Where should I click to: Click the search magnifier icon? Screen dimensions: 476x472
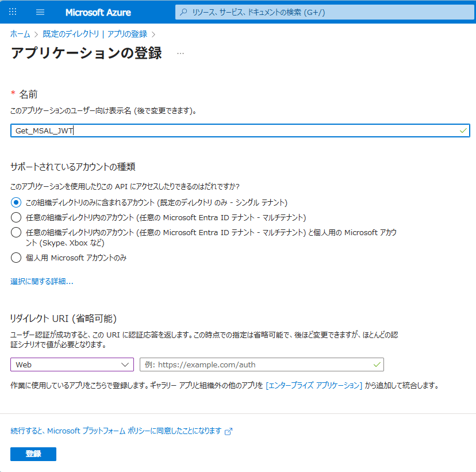(183, 12)
